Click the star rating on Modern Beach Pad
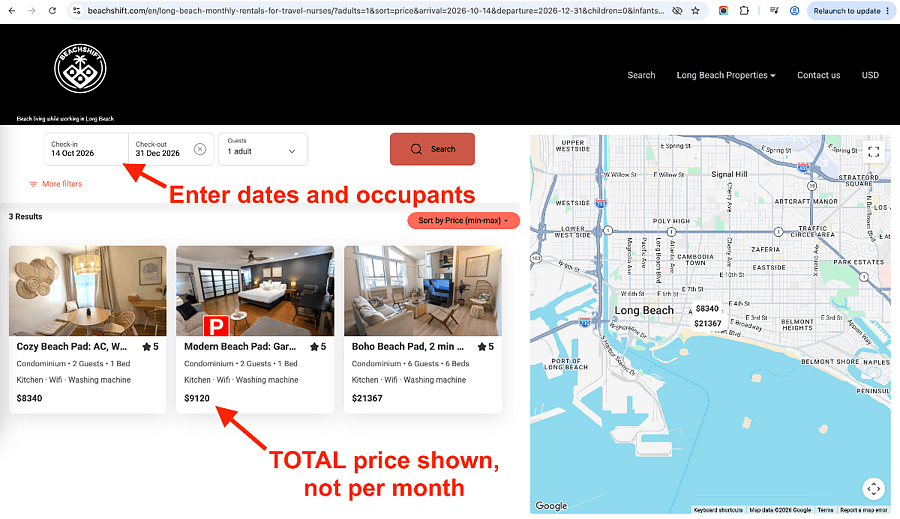 click(318, 347)
